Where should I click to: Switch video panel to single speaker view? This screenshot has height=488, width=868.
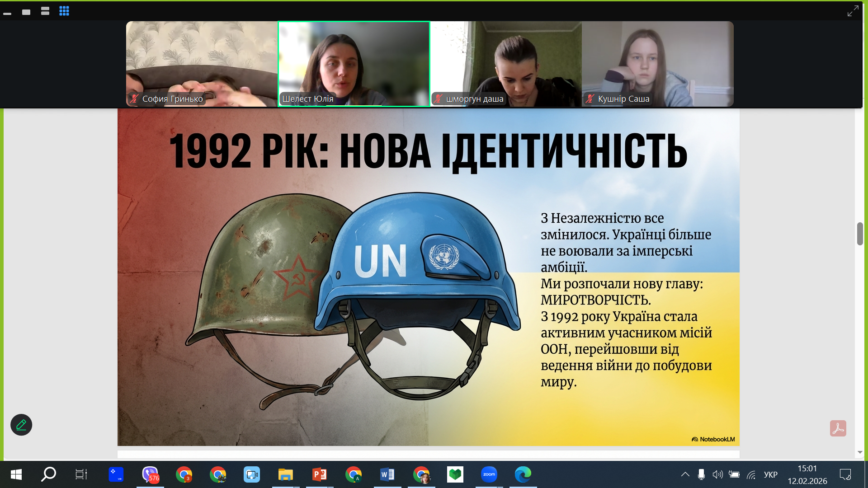(x=26, y=12)
